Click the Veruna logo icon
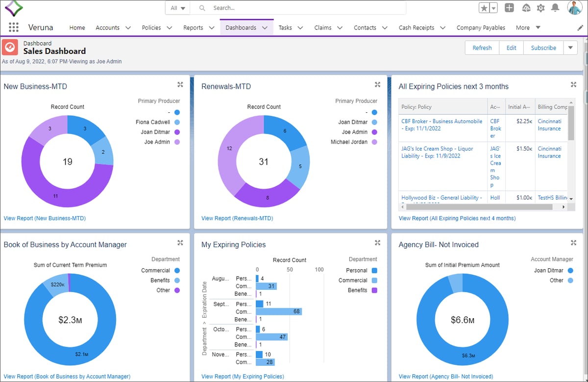The height and width of the screenshot is (382, 588). (14, 8)
